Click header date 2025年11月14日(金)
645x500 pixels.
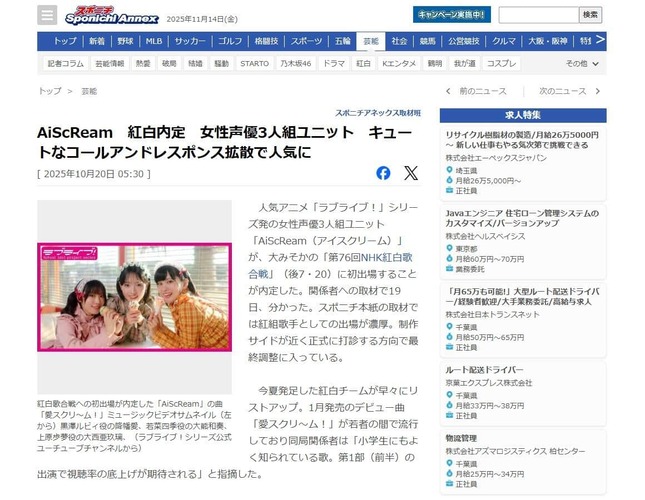(202, 19)
